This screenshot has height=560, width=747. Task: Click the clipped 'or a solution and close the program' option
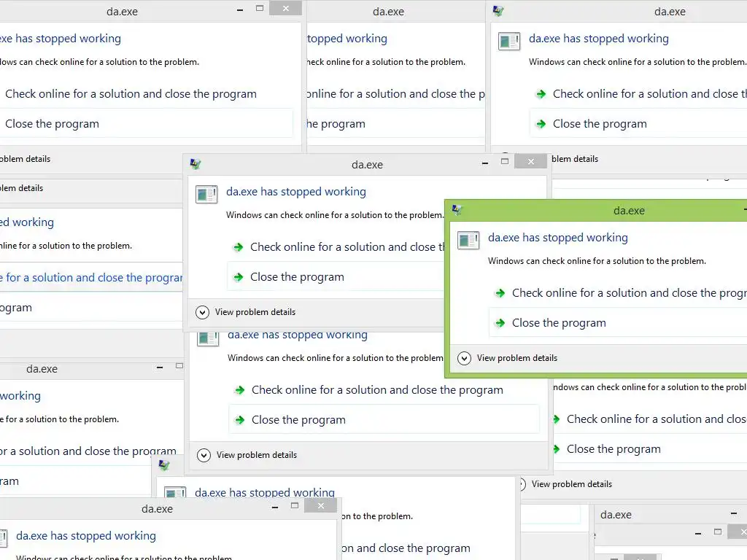(x=88, y=451)
